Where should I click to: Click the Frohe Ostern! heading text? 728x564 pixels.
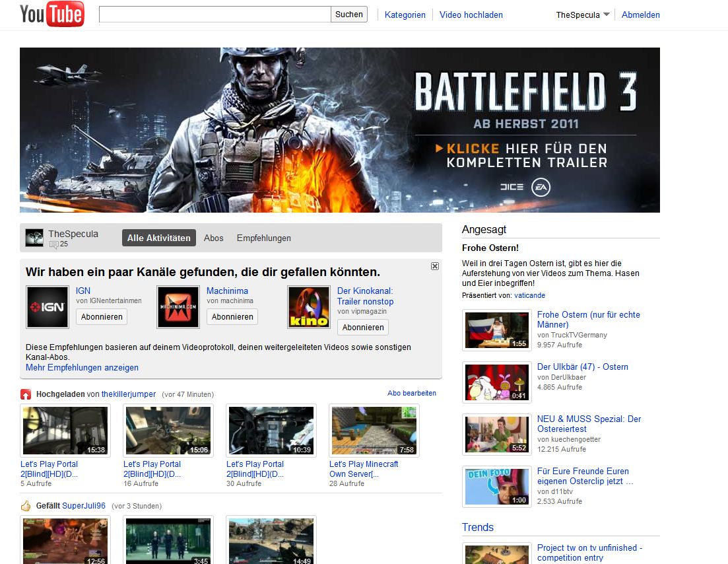coord(490,248)
